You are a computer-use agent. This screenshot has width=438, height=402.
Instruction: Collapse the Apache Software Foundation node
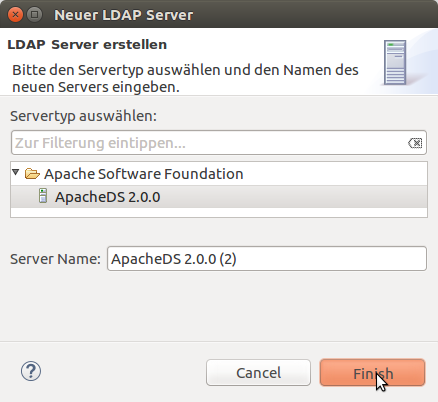tap(16, 172)
